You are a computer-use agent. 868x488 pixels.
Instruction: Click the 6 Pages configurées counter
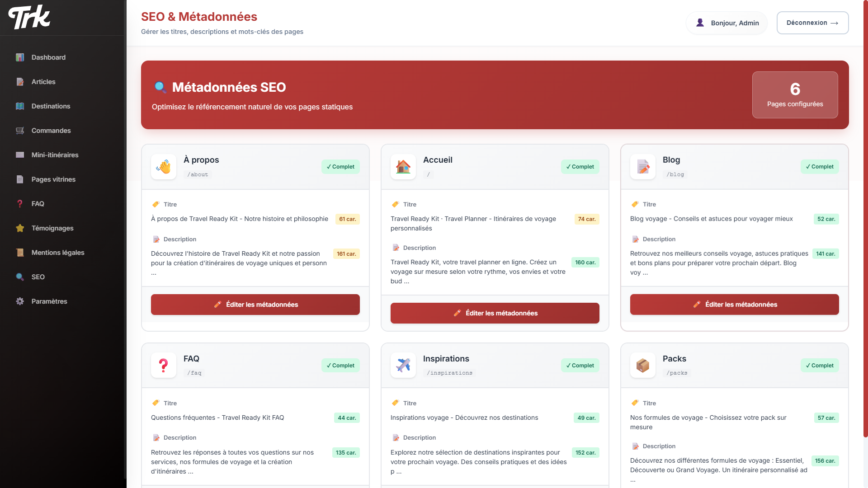tap(795, 95)
